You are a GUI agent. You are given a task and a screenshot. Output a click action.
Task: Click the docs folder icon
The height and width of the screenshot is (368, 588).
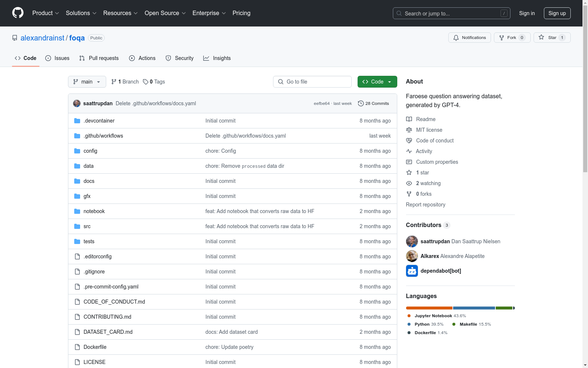77,181
